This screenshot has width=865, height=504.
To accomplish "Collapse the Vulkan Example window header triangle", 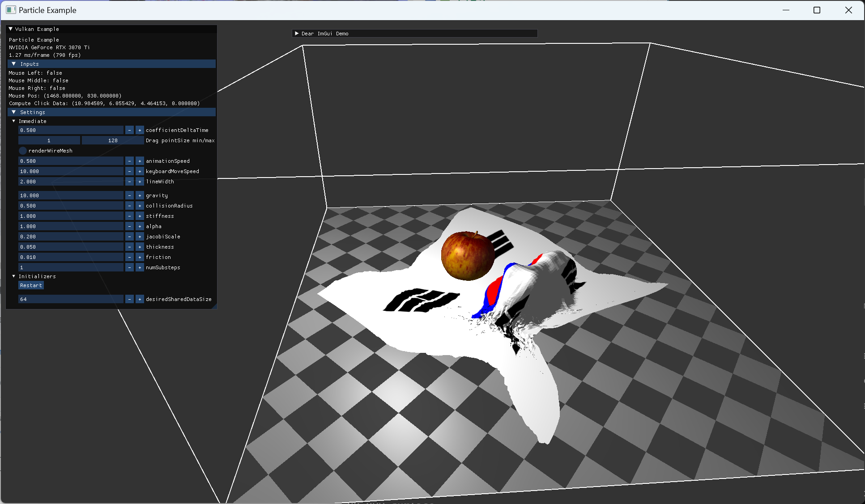I will [x=11, y=29].
